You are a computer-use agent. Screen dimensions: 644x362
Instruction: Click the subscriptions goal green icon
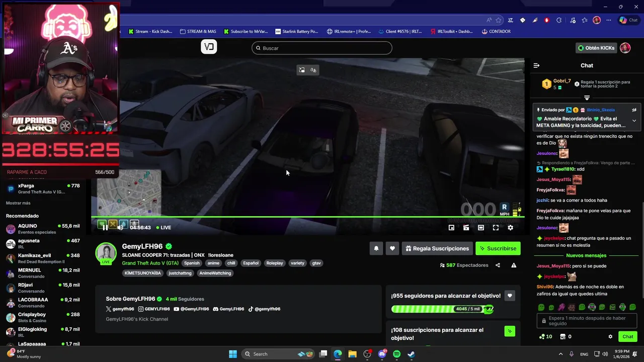510,331
